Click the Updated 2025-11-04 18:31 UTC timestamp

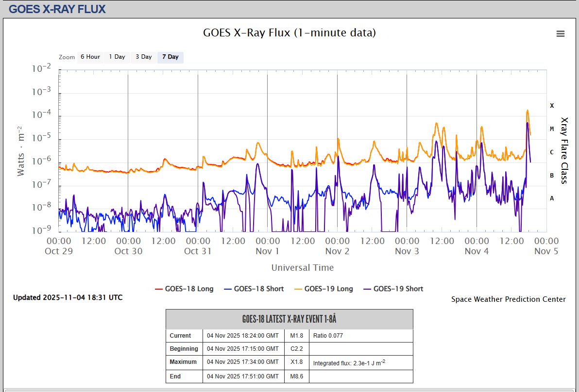point(68,297)
